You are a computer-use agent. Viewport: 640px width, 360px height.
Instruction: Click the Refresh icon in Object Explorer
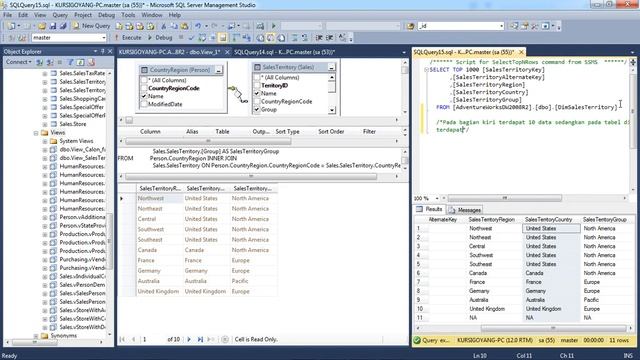click(80, 62)
